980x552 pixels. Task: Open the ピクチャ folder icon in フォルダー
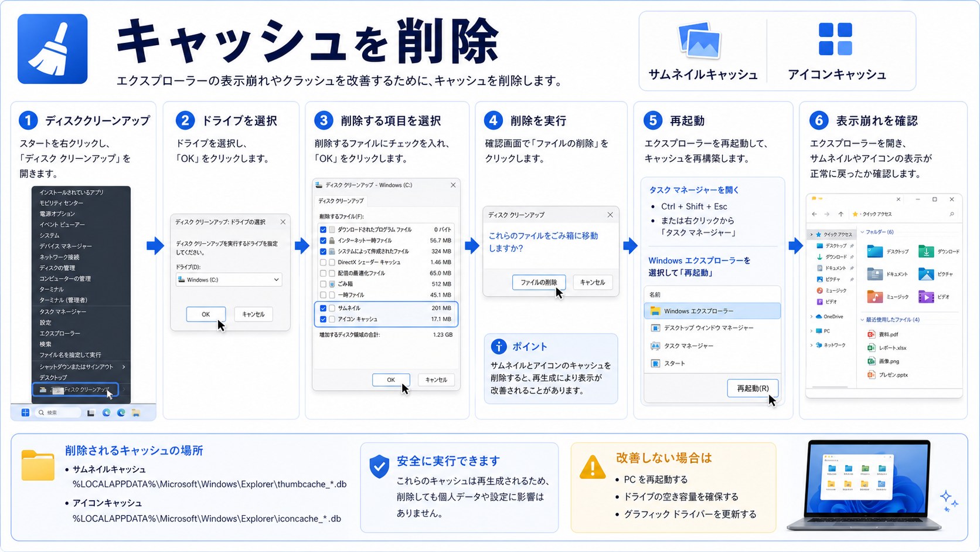pyautogui.click(x=926, y=274)
